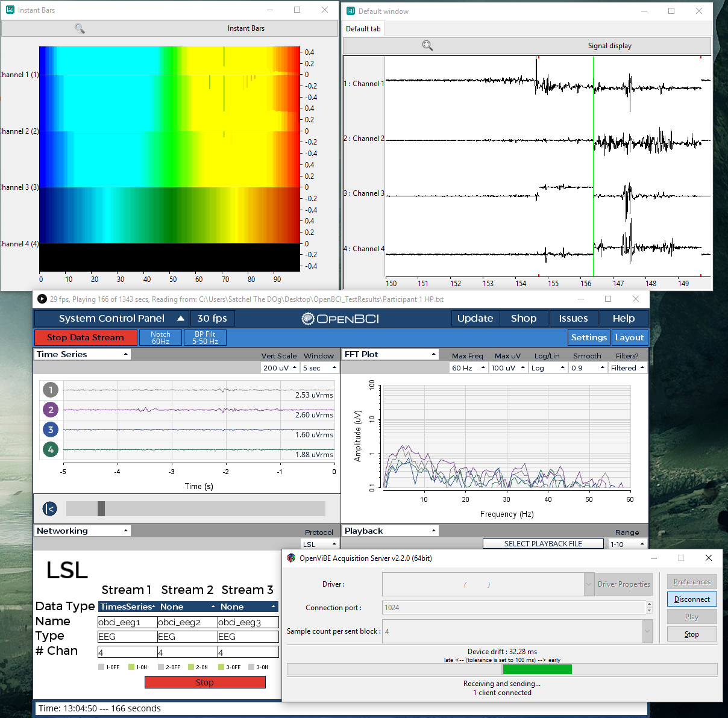Open the Window 5 sec dropdown

[319, 367]
